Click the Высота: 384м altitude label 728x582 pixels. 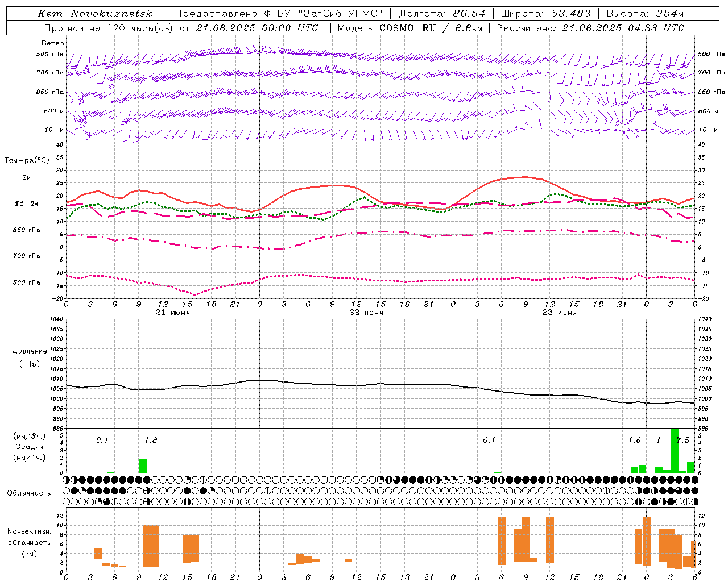[645, 14]
